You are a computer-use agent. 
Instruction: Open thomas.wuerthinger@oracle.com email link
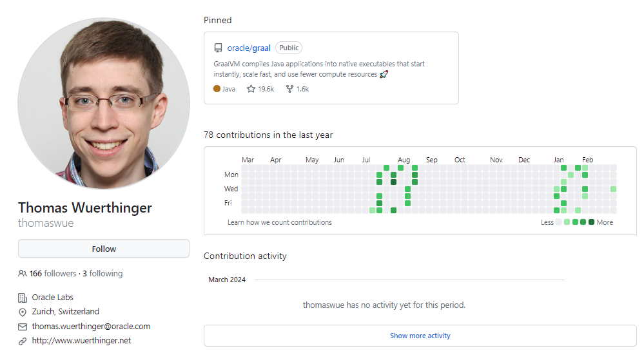pyautogui.click(x=91, y=327)
